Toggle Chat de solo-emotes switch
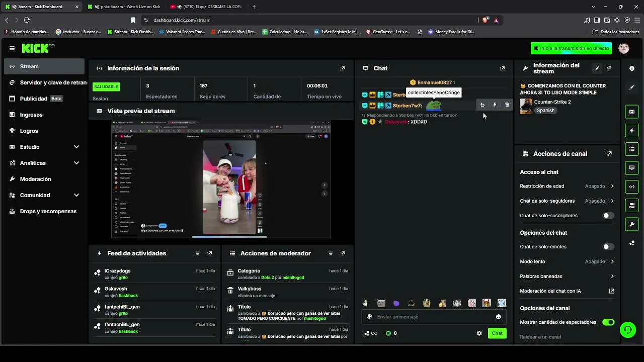644x362 pixels. 608,247
